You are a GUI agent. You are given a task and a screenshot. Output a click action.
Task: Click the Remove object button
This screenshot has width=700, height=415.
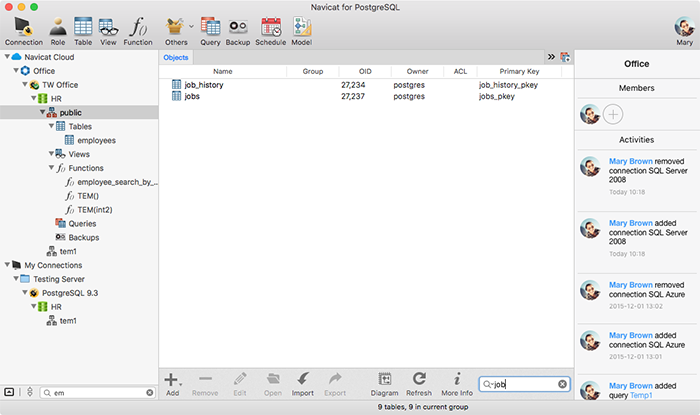pos(205,384)
